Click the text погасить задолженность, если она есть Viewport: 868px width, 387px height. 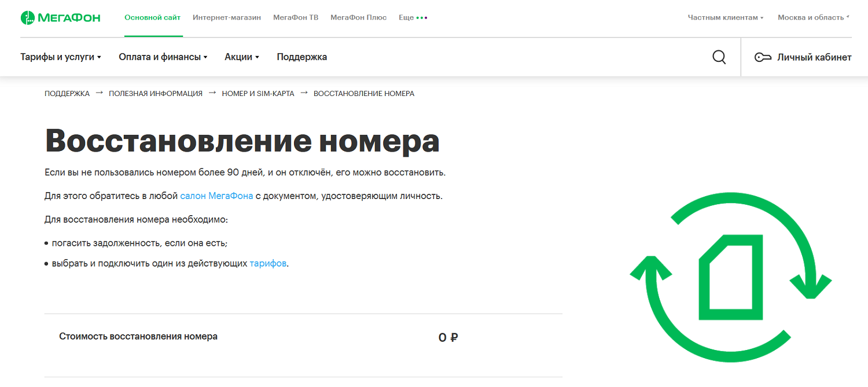point(139,244)
